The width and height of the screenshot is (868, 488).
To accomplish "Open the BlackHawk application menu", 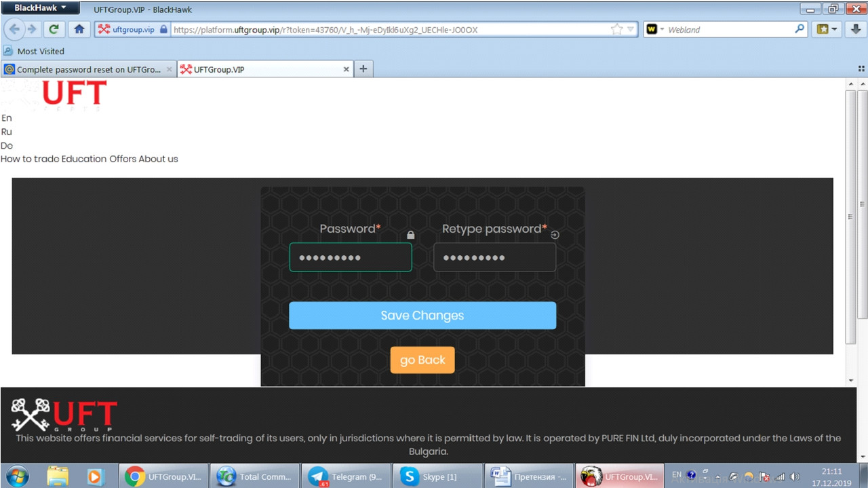I will [x=40, y=8].
